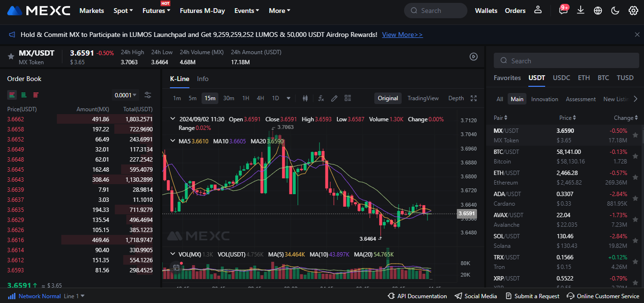Close the LUMOS announcement banner
644x303 pixels.
(x=637, y=35)
